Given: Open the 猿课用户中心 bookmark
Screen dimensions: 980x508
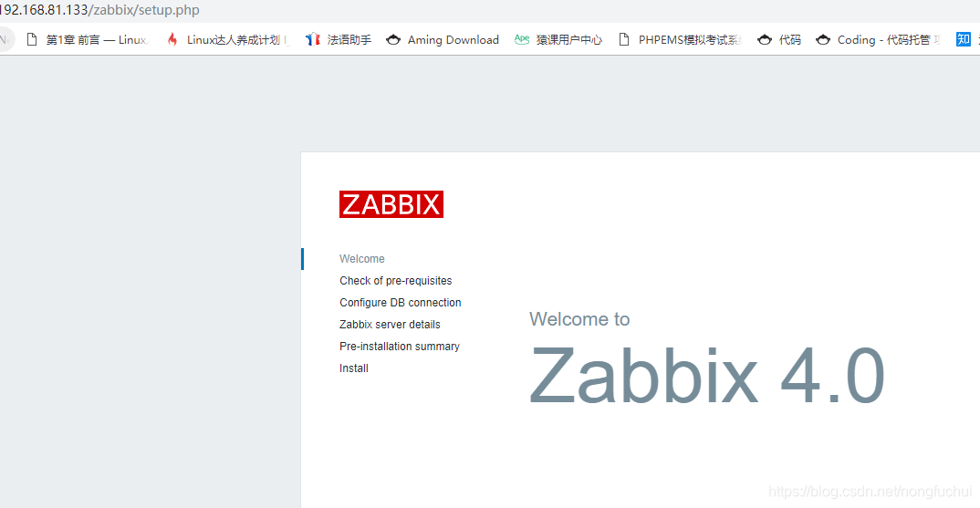Looking at the screenshot, I should tap(558, 40).
